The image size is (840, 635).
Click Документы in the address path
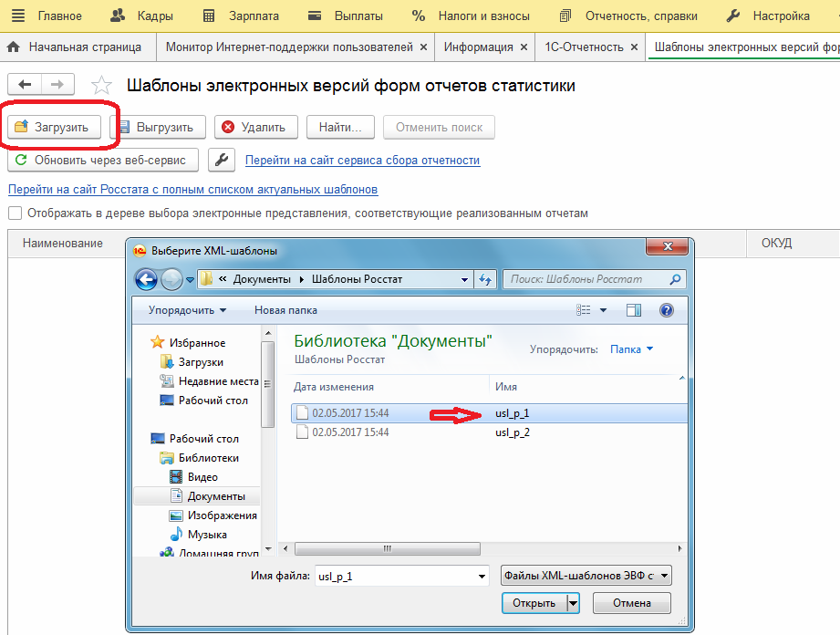pyautogui.click(x=262, y=279)
